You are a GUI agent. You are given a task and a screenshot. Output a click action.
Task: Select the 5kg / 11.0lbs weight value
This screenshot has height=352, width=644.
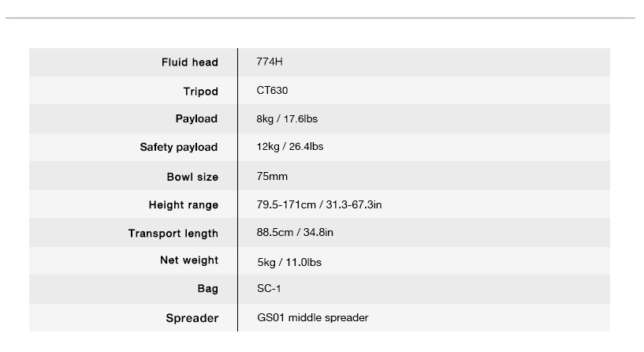(289, 262)
